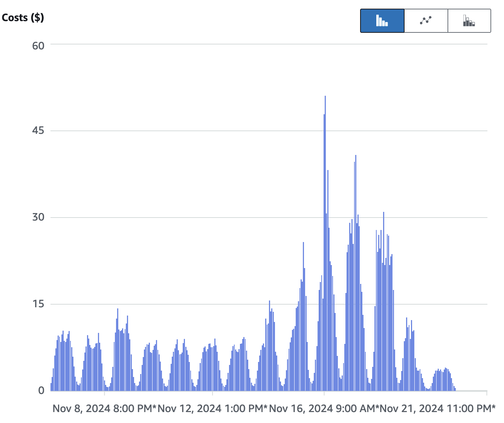Screen dimensions: 504x423
Task: Click the "30" y-axis label
Action: (38, 218)
